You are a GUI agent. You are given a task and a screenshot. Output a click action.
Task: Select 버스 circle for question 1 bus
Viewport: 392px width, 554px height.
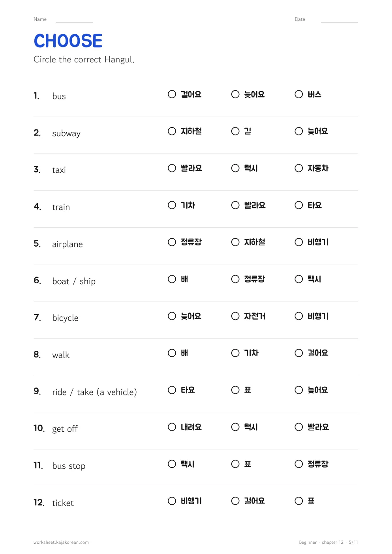[x=299, y=94]
